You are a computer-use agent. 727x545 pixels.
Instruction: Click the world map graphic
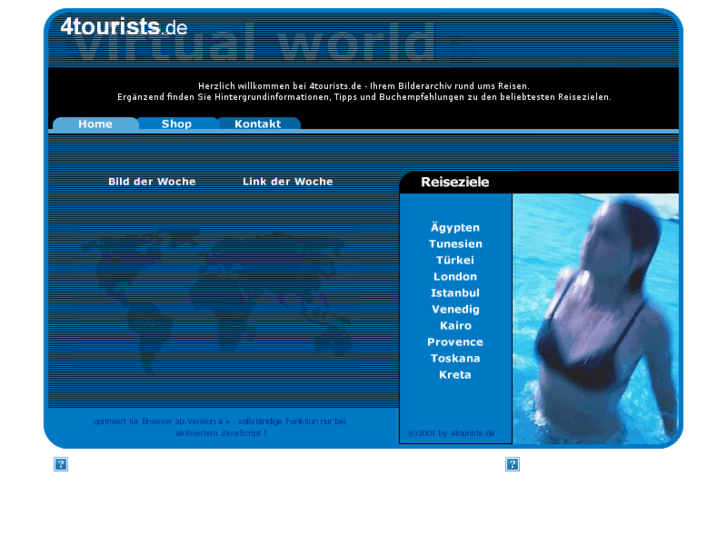pyautogui.click(x=217, y=301)
